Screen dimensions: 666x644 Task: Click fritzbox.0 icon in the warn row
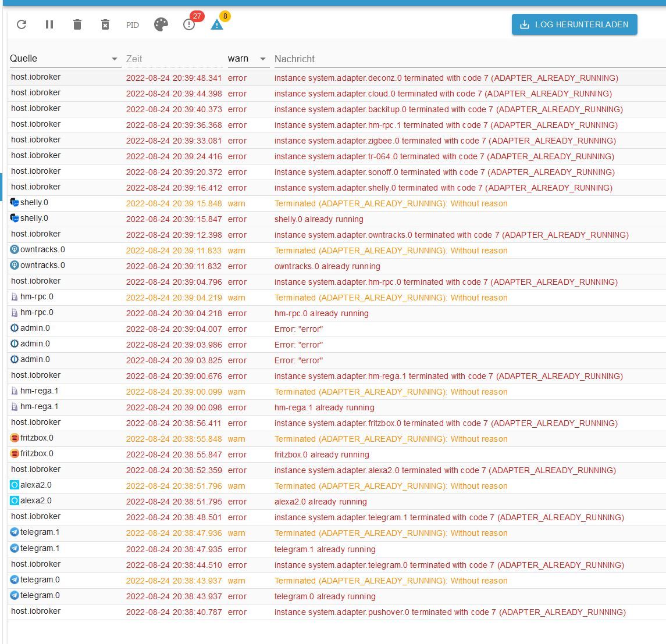[15, 438]
